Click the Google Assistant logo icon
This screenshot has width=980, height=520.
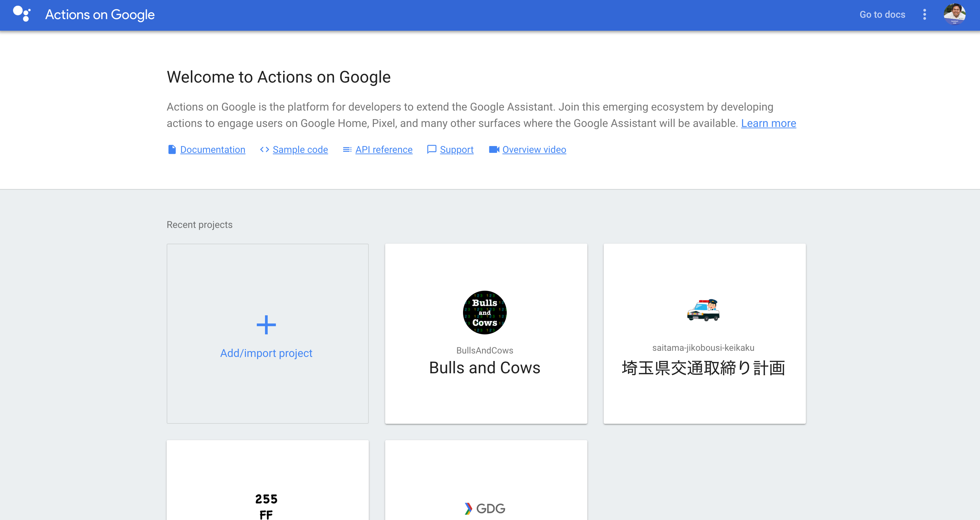(22, 14)
